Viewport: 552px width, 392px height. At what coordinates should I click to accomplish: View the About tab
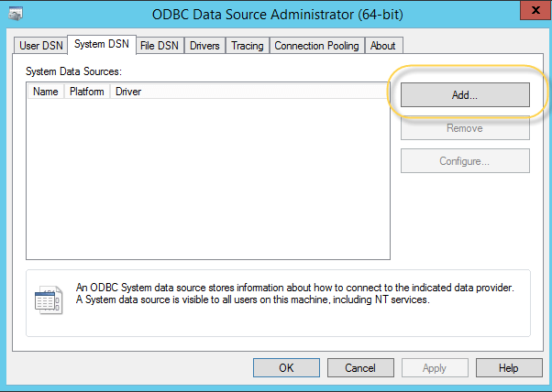click(x=383, y=46)
